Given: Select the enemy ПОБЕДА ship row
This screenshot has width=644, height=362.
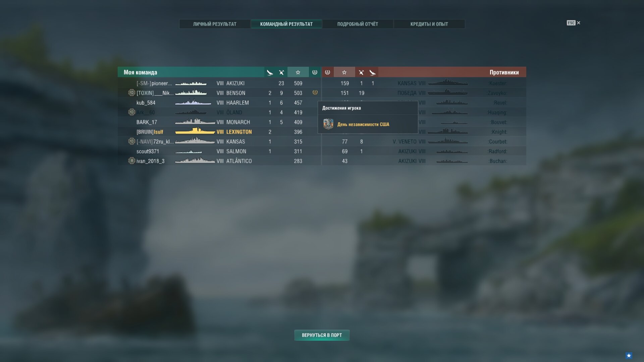Looking at the screenshot, I should 424,93.
